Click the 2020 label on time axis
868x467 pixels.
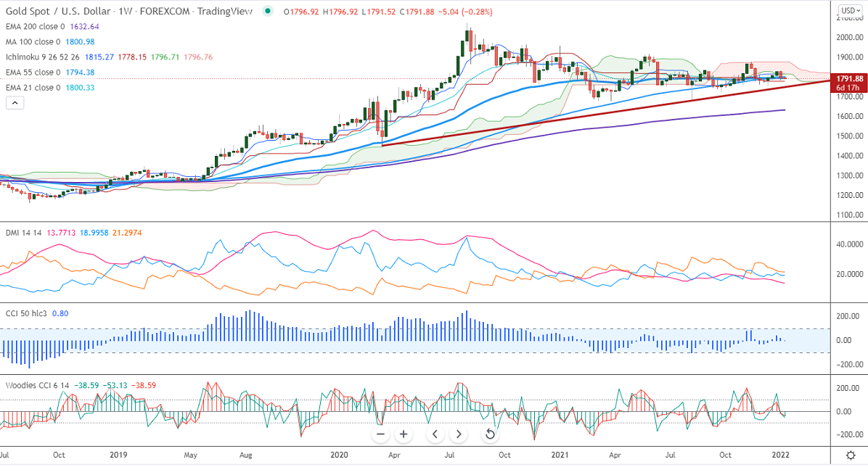tap(339, 455)
